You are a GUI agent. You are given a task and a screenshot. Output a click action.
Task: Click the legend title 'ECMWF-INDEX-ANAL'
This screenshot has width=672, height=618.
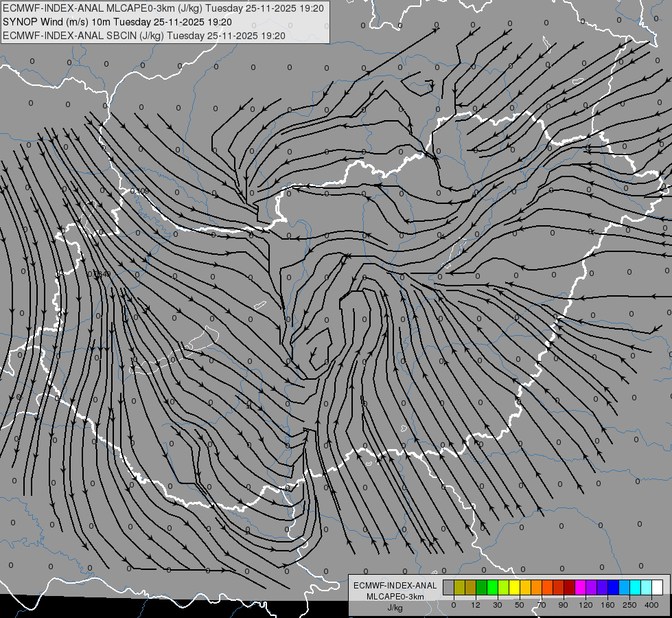(395, 586)
